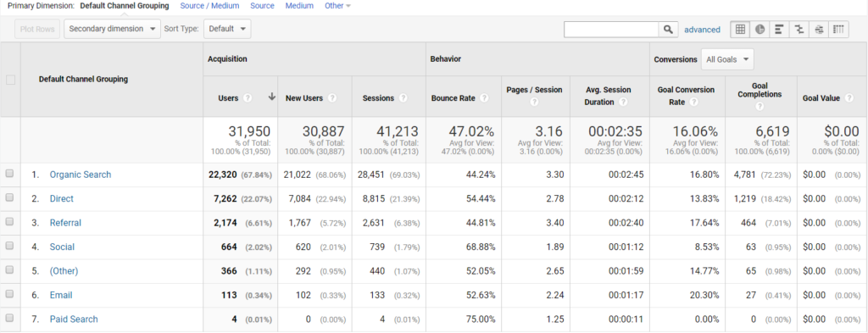Toggle the select-all header checkbox
868x333 pixels.
(x=10, y=80)
